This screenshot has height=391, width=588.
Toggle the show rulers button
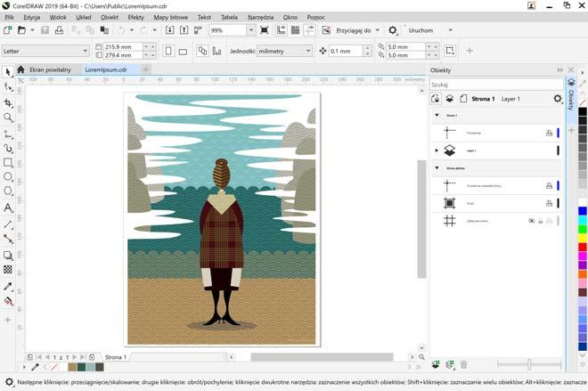coord(281,30)
